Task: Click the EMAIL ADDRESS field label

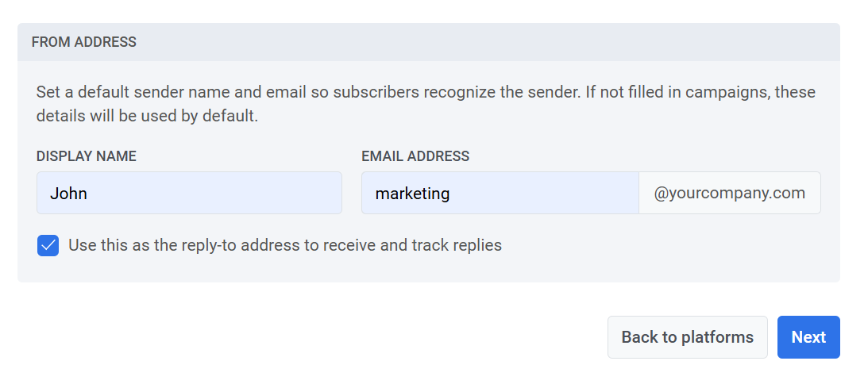Action: (415, 156)
